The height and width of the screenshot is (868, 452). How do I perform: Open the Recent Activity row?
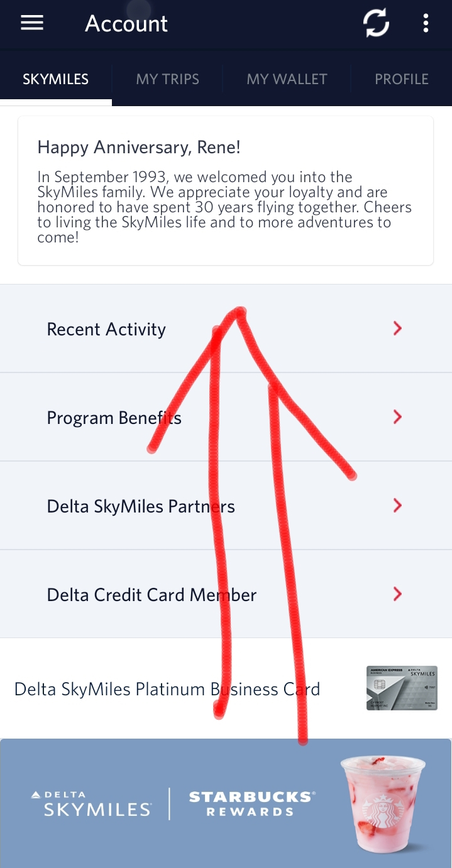[106, 329]
